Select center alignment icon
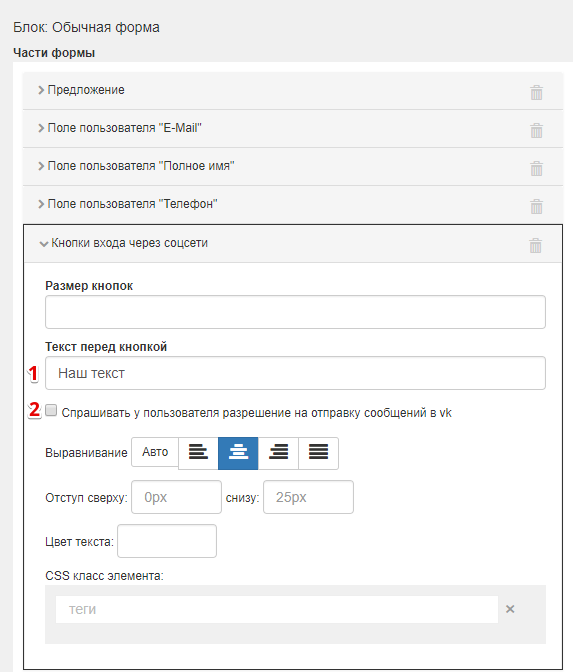The height and width of the screenshot is (672, 573). [238, 453]
